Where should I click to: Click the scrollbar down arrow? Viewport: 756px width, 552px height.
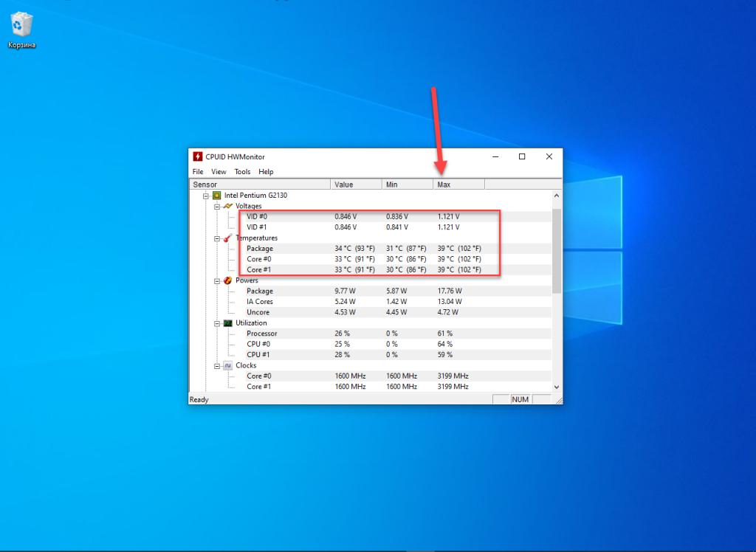point(557,387)
